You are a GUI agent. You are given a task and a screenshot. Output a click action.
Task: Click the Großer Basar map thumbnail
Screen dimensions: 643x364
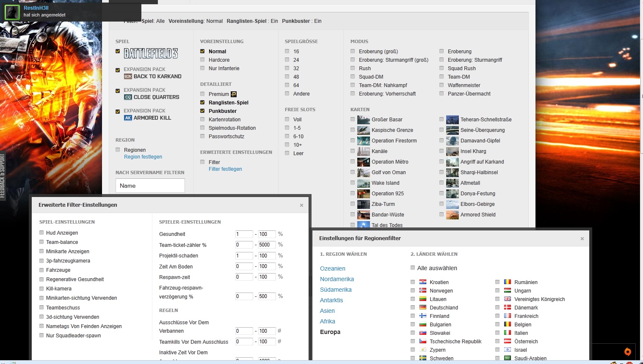(x=364, y=120)
